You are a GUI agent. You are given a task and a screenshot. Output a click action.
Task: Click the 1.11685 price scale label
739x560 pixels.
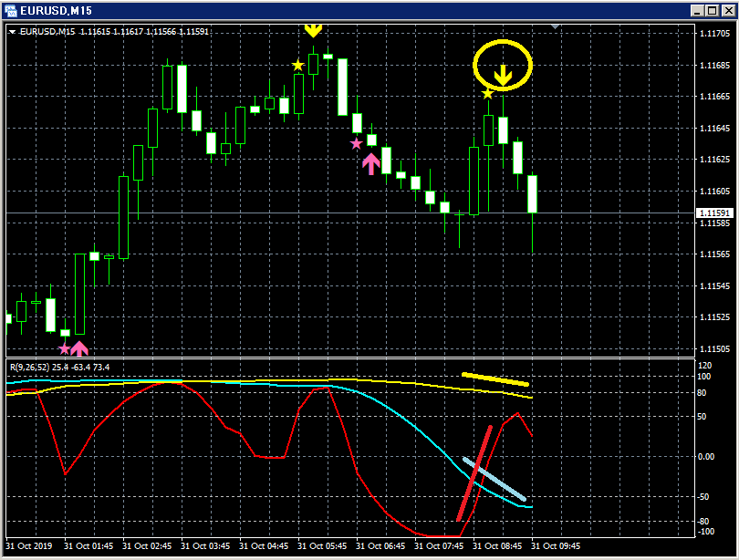(x=715, y=65)
